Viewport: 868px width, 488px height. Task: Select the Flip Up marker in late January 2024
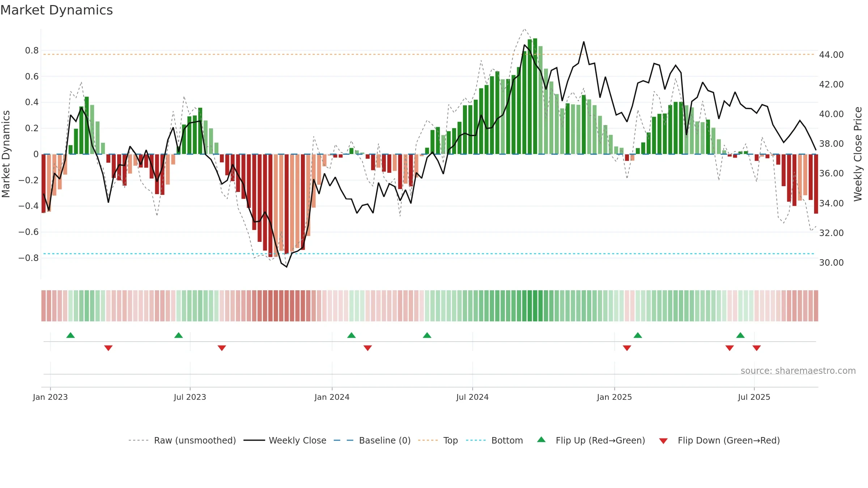click(352, 335)
